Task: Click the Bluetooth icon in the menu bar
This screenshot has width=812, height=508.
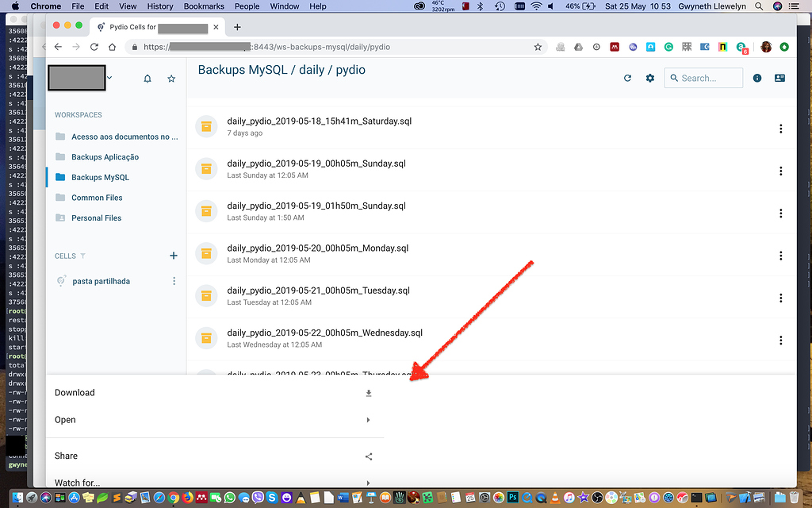Action: coord(479,6)
